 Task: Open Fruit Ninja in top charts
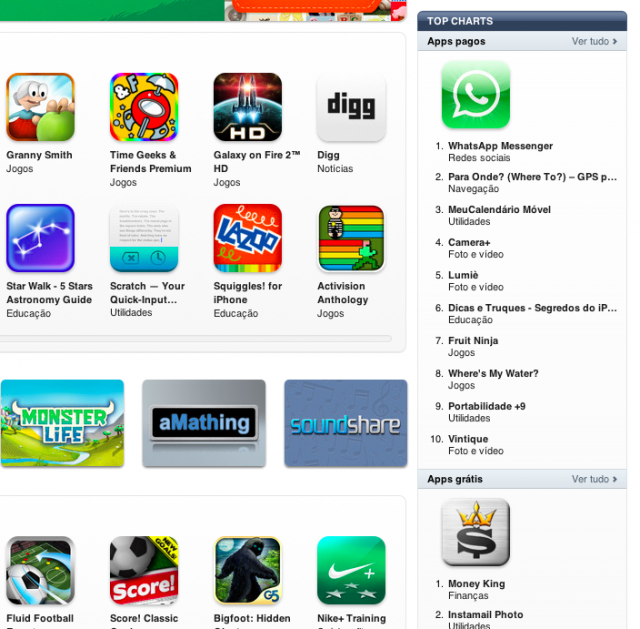(473, 340)
